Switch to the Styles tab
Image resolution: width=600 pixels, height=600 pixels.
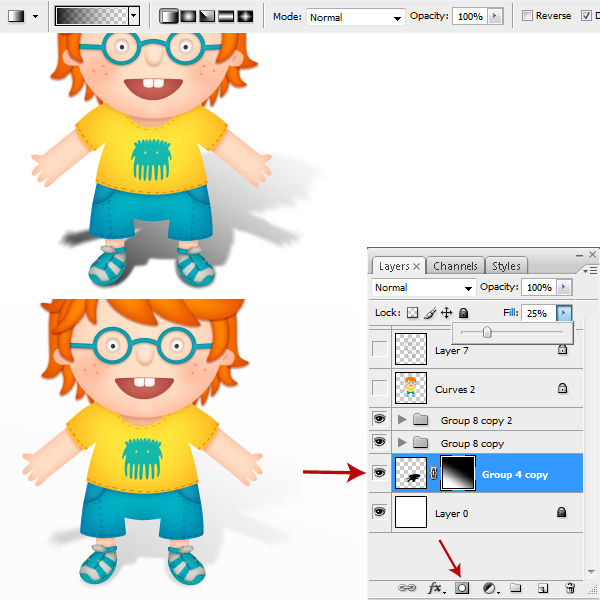pos(506,266)
